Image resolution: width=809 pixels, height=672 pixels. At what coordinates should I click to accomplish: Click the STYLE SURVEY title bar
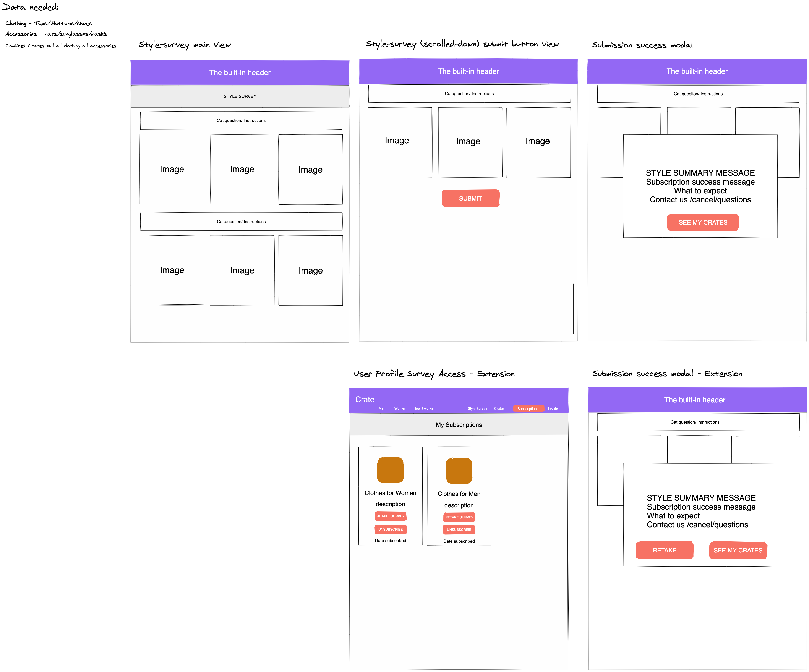(240, 96)
